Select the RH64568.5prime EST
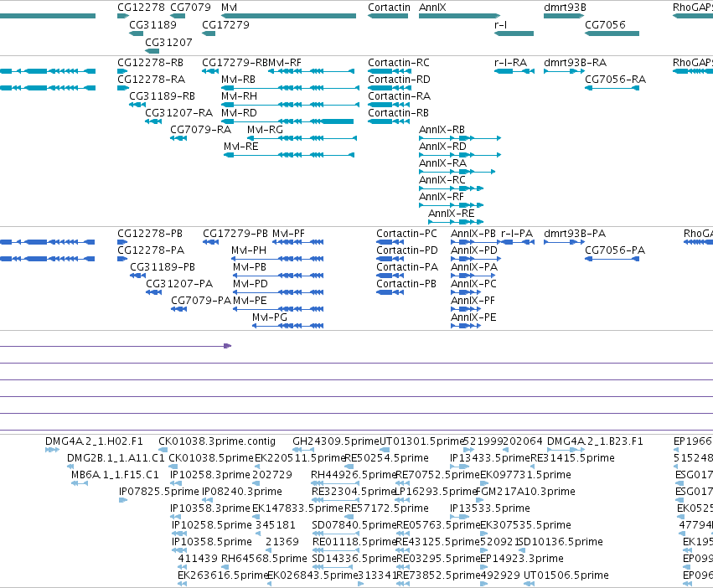This screenshot has height=588, width=713. 225,566
